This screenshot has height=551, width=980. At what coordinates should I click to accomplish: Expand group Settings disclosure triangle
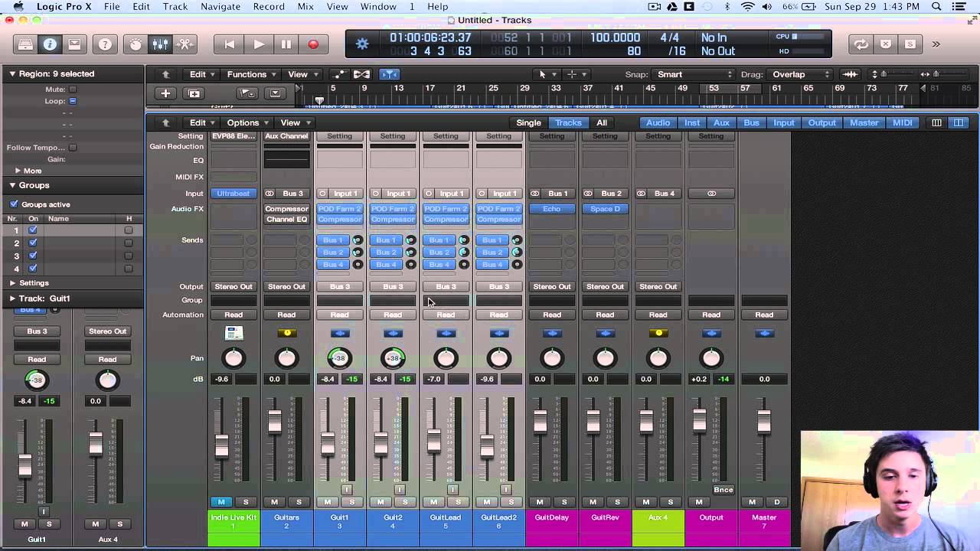point(12,282)
